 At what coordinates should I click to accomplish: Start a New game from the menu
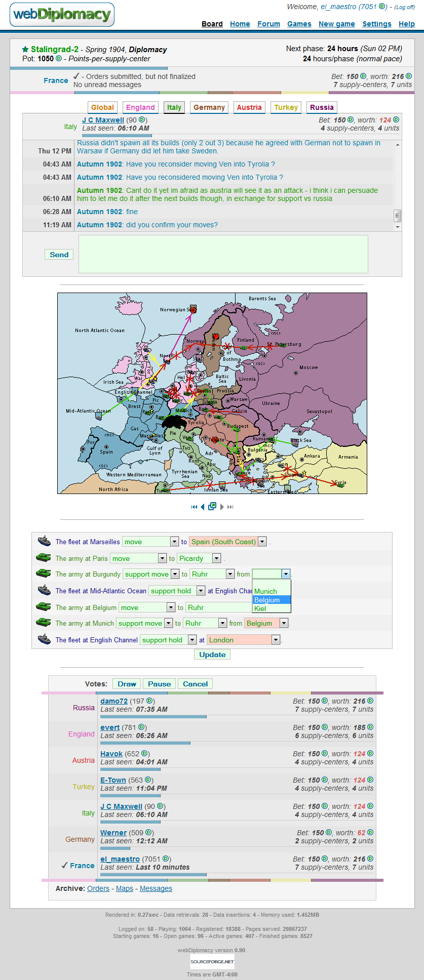(x=337, y=24)
